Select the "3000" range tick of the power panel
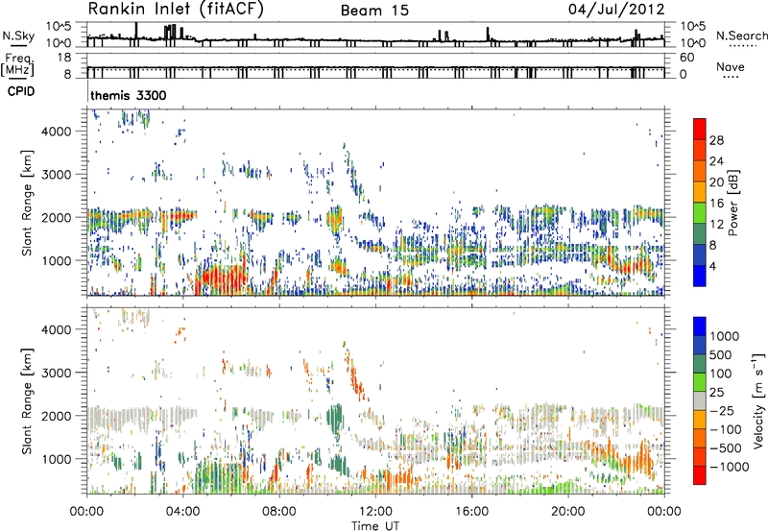 point(56,175)
